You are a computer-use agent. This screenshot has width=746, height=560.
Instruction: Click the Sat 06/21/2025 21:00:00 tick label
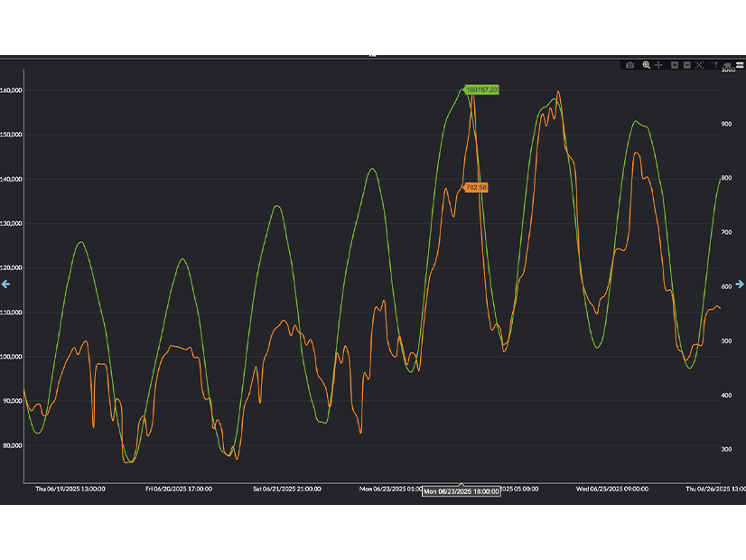click(x=287, y=489)
